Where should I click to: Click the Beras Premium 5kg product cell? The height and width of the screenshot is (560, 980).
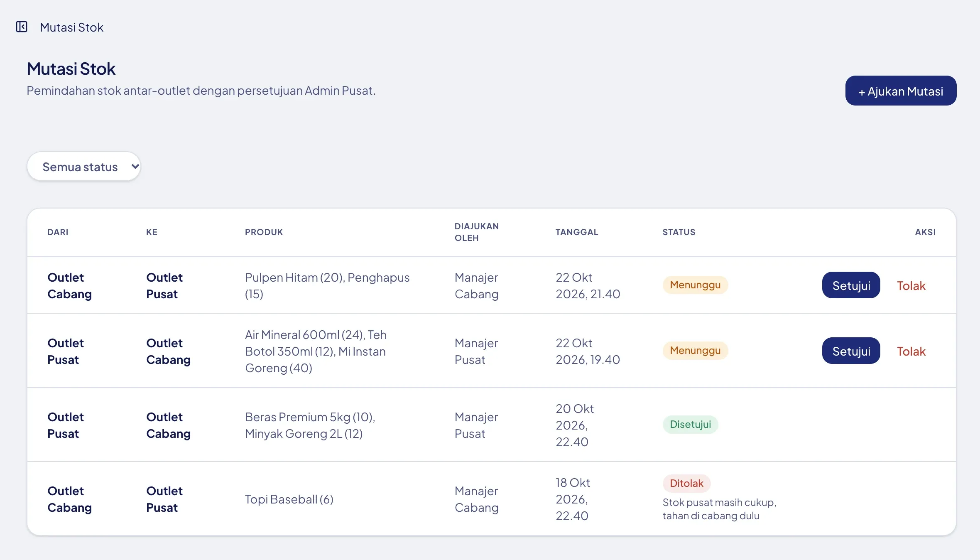[x=310, y=425]
